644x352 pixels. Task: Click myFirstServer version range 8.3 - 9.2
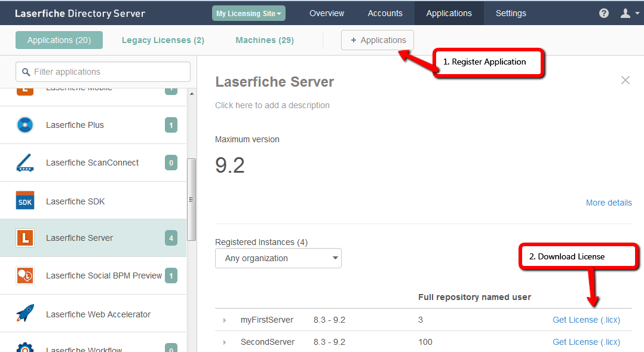click(329, 320)
